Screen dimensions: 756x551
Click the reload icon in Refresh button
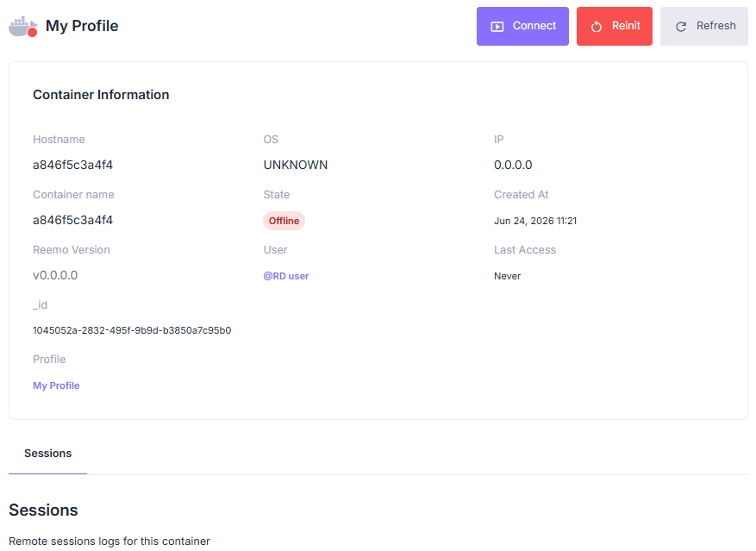point(681,27)
